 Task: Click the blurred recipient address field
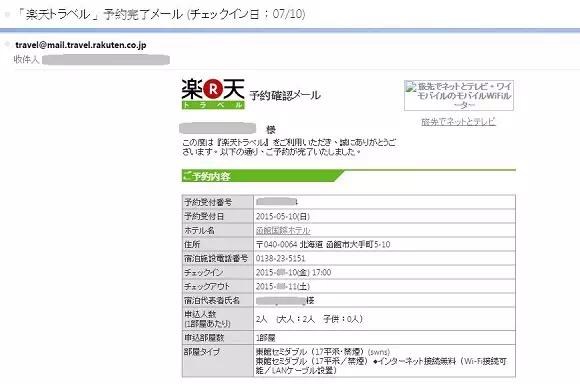(x=106, y=60)
